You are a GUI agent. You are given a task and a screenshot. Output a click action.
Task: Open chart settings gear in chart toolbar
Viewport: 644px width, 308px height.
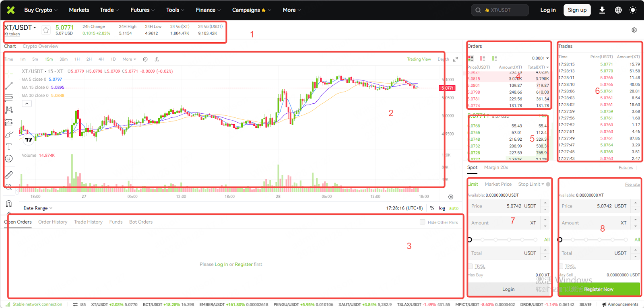[x=145, y=59]
